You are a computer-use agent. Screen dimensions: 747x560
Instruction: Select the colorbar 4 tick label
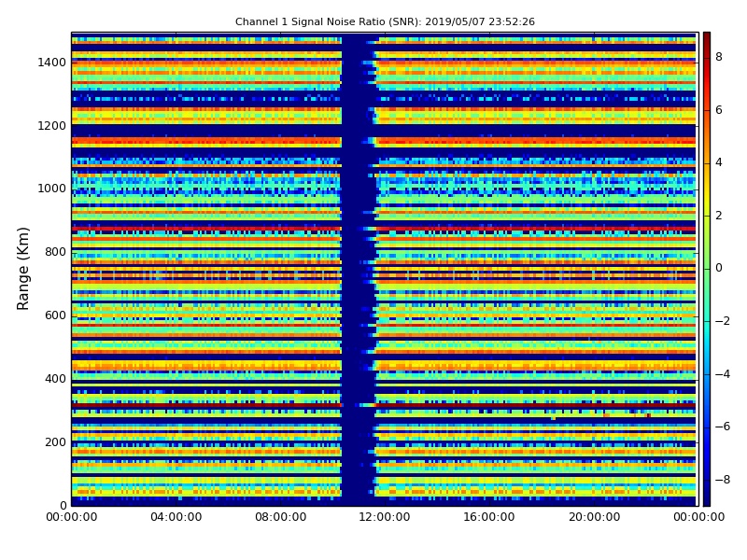(x=719, y=162)
